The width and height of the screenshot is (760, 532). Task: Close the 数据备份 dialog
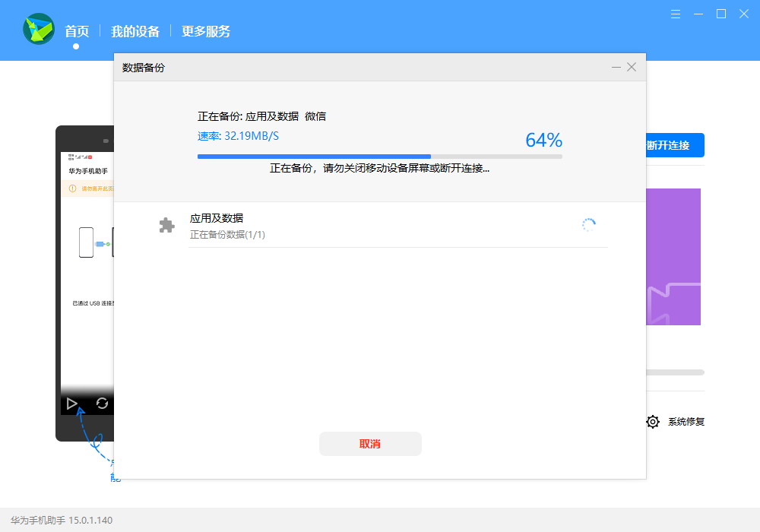[x=632, y=67]
